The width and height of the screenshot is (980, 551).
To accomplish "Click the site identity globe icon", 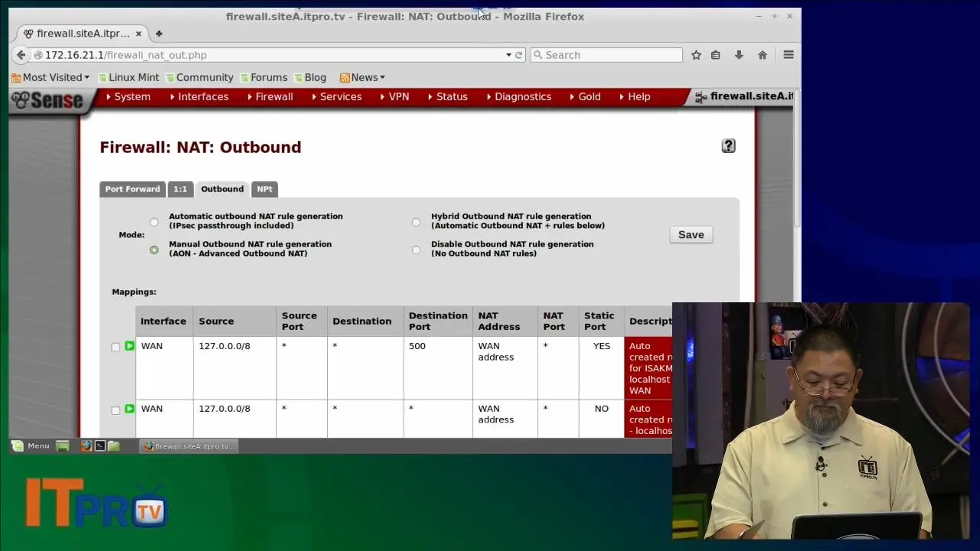I will [38, 55].
